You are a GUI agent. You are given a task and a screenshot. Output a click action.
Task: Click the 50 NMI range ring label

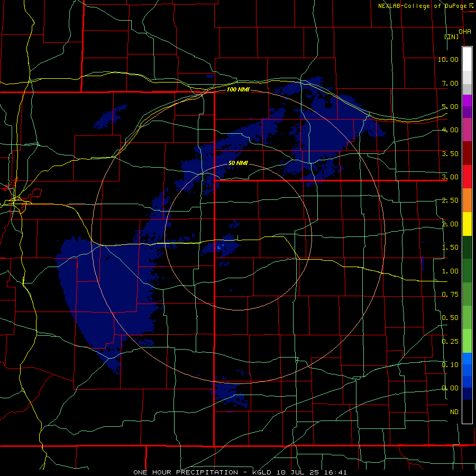238,163
